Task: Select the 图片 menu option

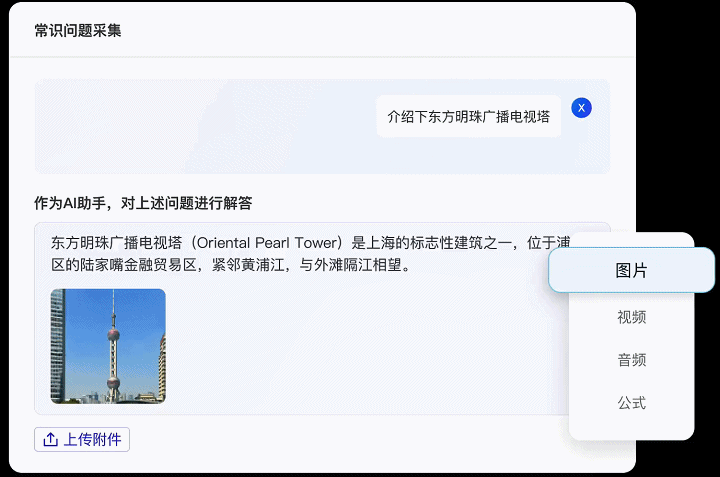Action: 631,270
